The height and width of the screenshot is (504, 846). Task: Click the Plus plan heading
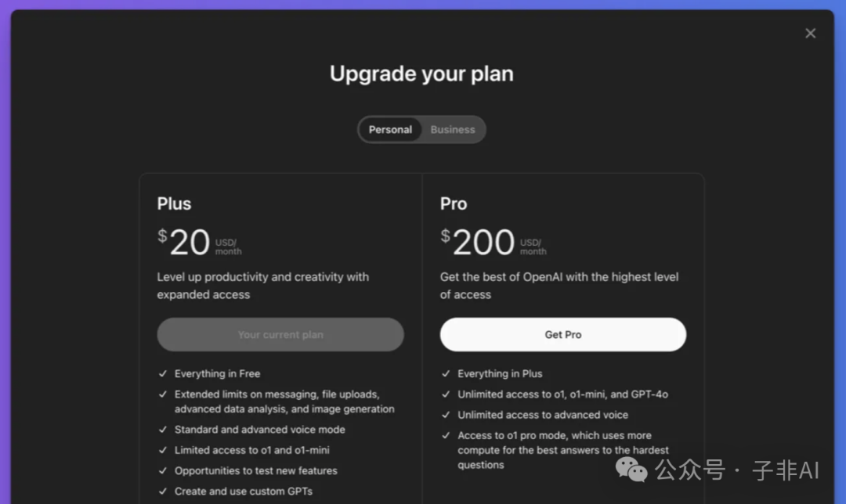click(174, 204)
